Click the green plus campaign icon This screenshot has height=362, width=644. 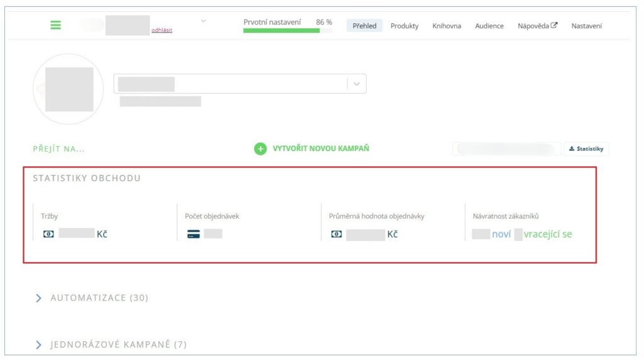(x=260, y=149)
